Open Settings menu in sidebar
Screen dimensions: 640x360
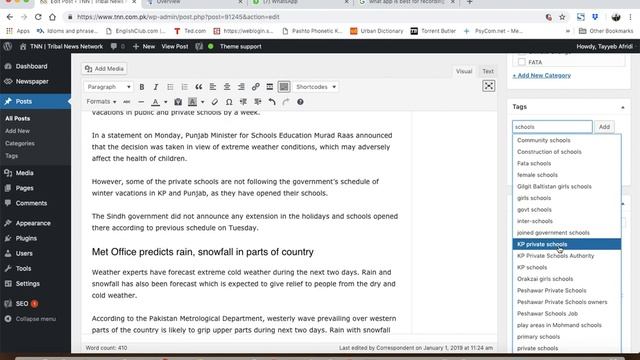27,284
